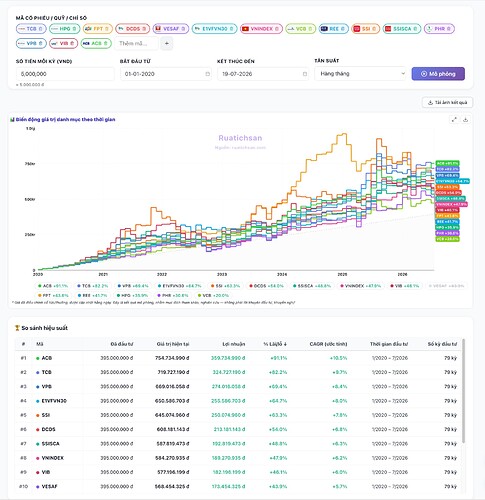Click teal E1VFVN30 end label on chart
485x500 pixels.
(x=452, y=181)
